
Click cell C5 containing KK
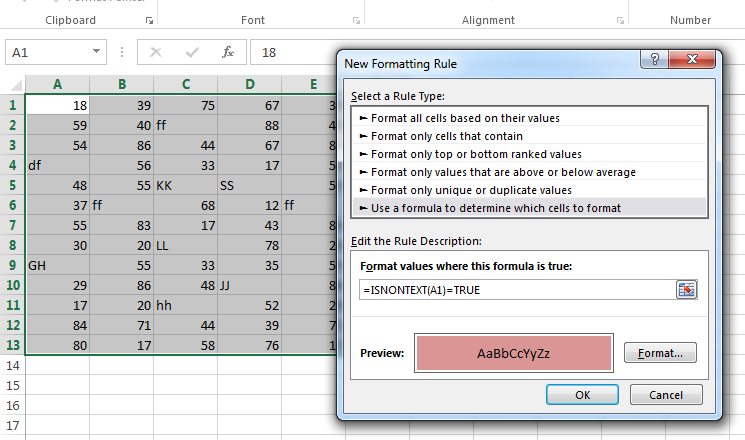(x=186, y=185)
